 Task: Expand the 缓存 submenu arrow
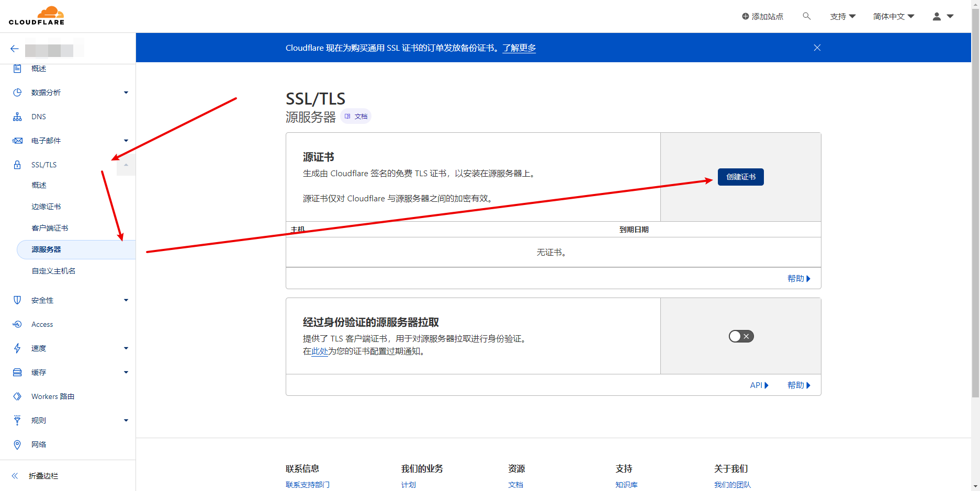click(x=126, y=372)
